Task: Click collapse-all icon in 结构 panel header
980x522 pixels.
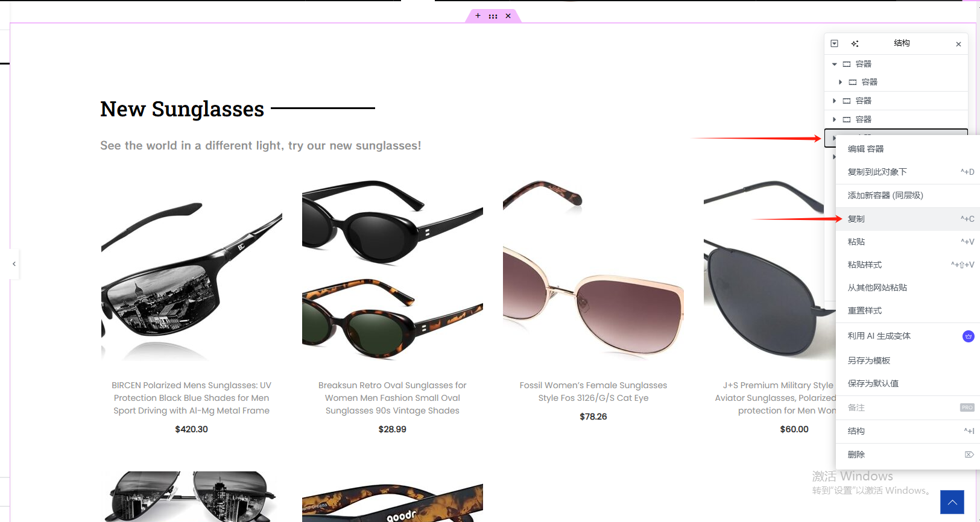Action: [x=835, y=43]
